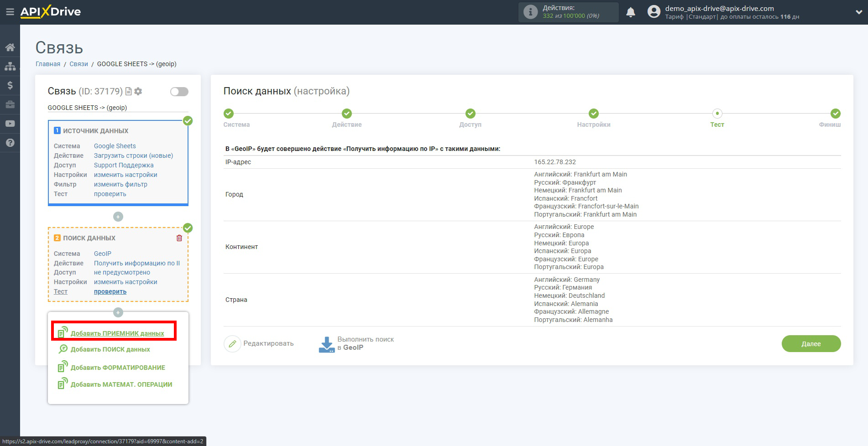Open the GeoIP system link
This screenshot has width=868, height=446.
pos(103,254)
